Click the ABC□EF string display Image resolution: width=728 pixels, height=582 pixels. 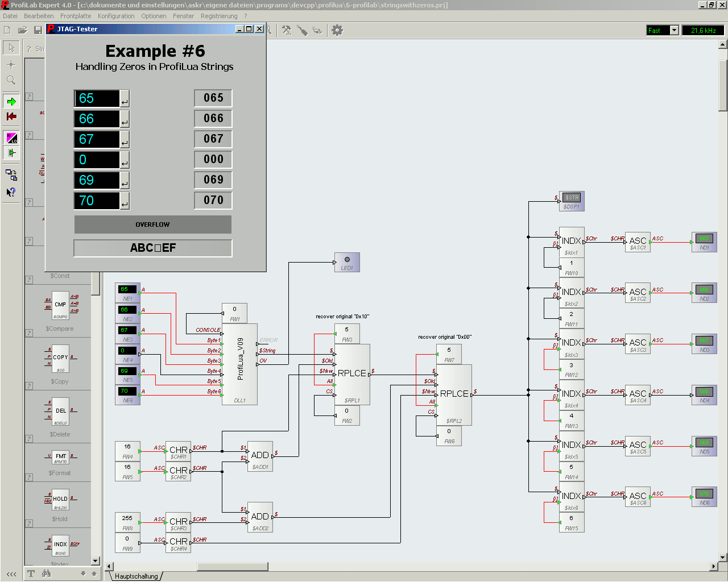[x=152, y=248]
